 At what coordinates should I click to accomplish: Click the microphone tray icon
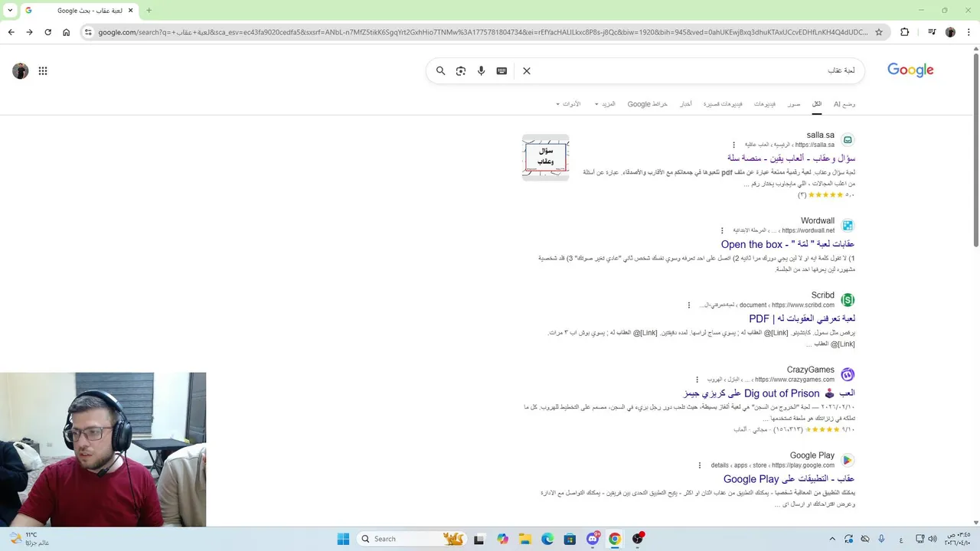[881, 539]
